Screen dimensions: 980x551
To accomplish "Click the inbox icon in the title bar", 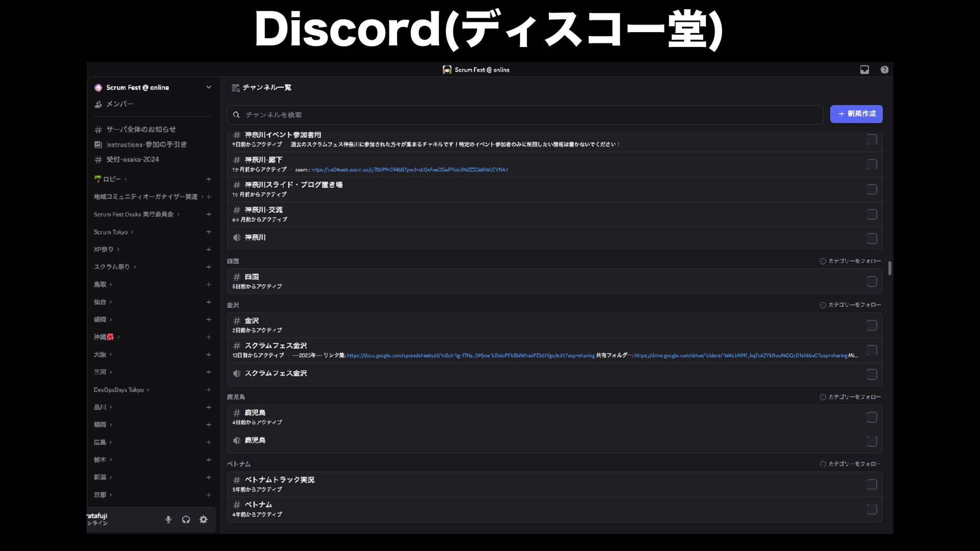I will point(864,70).
